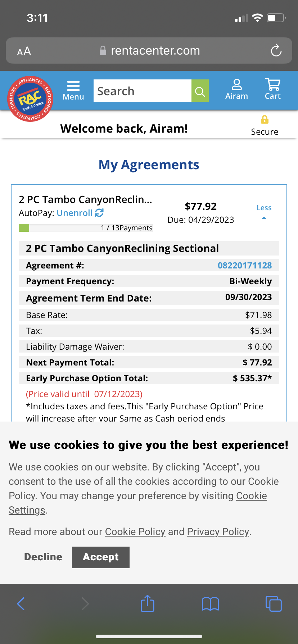
Task: Decline the cookies
Action: [43, 557]
